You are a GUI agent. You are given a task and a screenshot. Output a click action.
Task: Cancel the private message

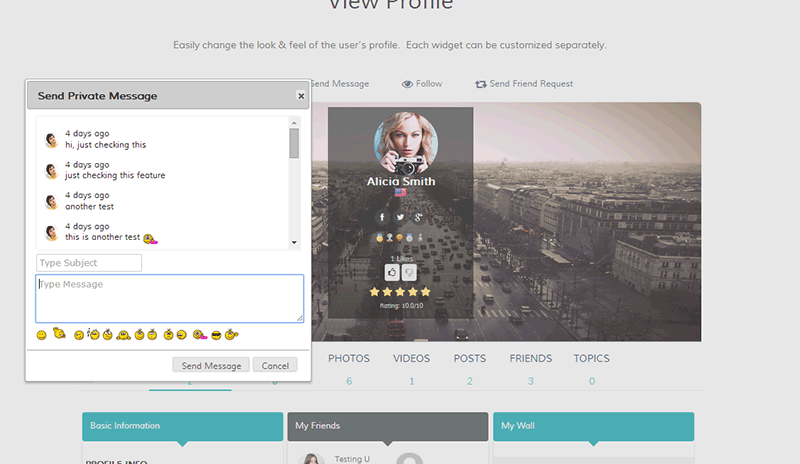pyautogui.click(x=275, y=365)
